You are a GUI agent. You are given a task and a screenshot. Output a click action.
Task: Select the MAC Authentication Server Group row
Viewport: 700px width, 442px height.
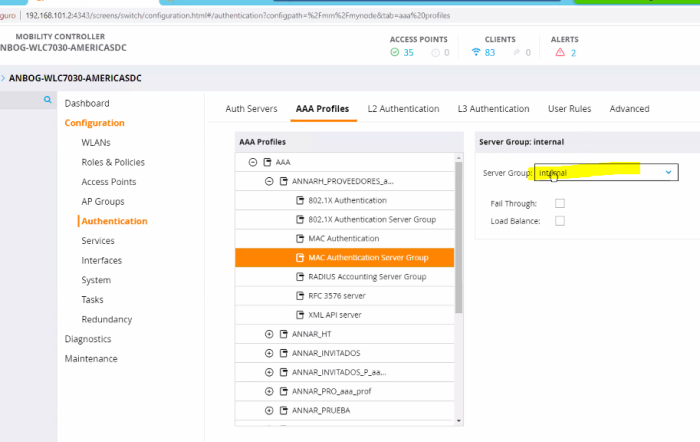point(345,258)
